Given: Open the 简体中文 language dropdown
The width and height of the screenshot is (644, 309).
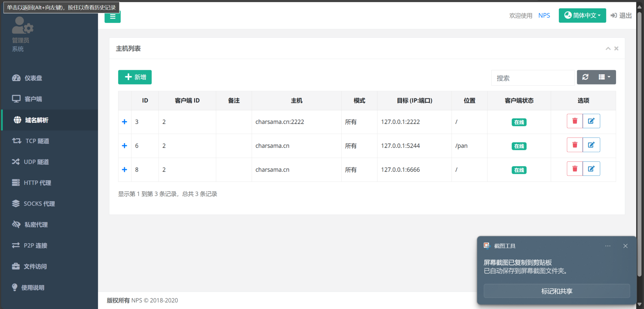Looking at the screenshot, I should (582, 15).
